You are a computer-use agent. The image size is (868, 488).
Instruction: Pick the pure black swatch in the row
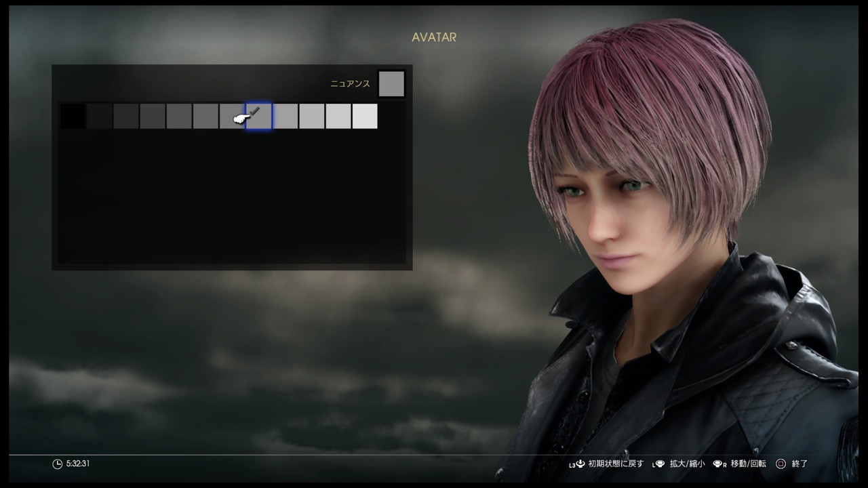coord(73,116)
